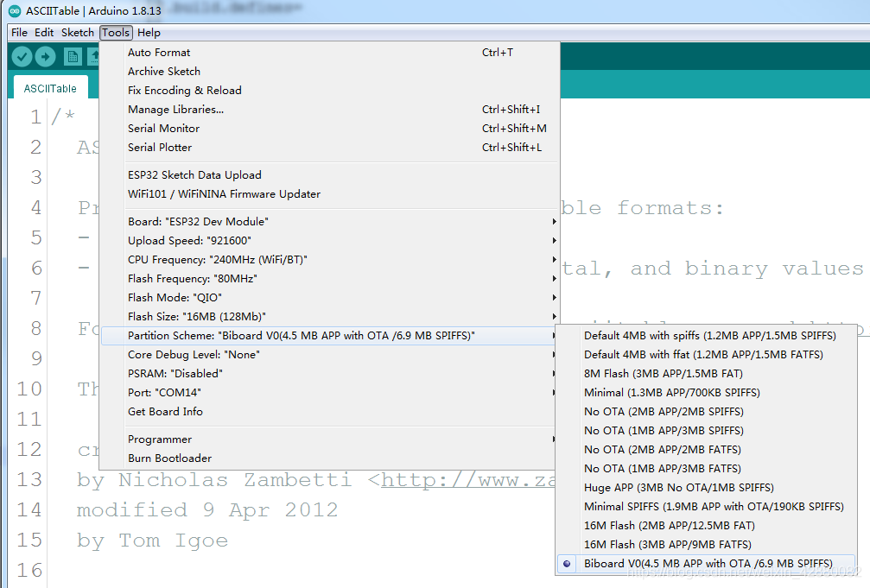The width and height of the screenshot is (870, 588).
Task: Select Default 4MB with spiffs partition
Action: [x=705, y=336]
